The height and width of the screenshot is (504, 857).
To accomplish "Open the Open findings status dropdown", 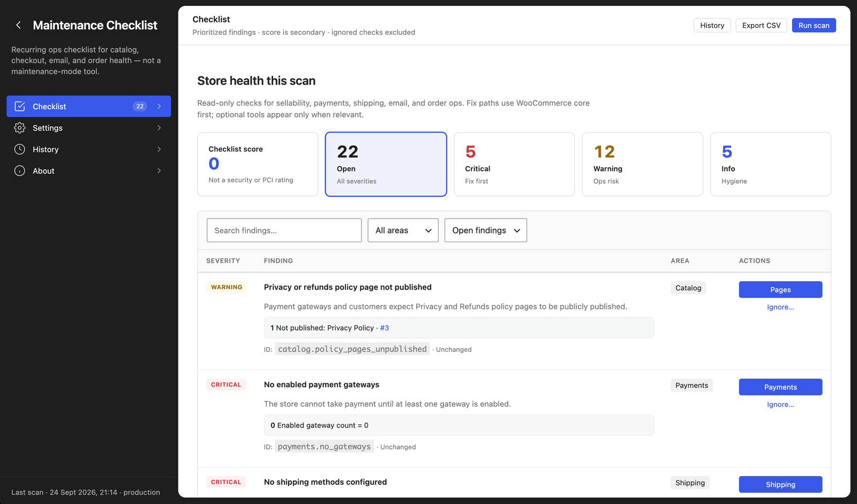I will point(486,230).
